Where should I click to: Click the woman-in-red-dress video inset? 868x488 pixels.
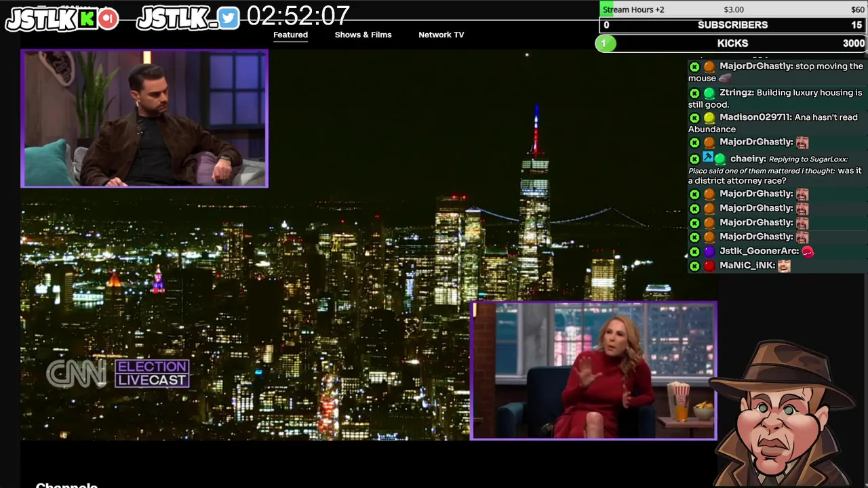(593, 371)
